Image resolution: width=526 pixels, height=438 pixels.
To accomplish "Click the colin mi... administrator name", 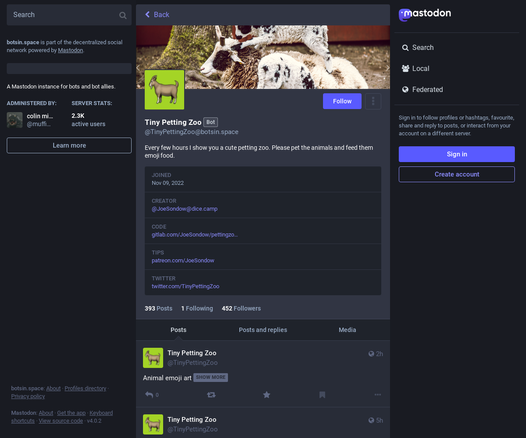I will (x=40, y=116).
